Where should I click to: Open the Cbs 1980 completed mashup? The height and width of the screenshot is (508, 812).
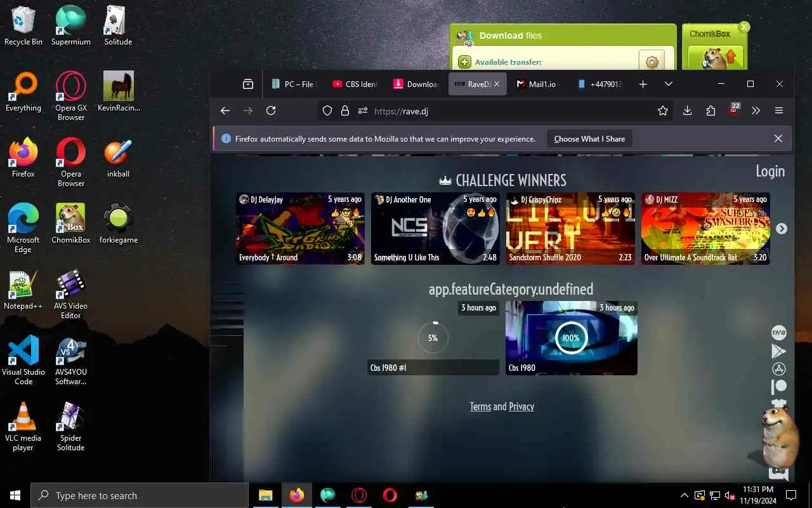point(572,338)
